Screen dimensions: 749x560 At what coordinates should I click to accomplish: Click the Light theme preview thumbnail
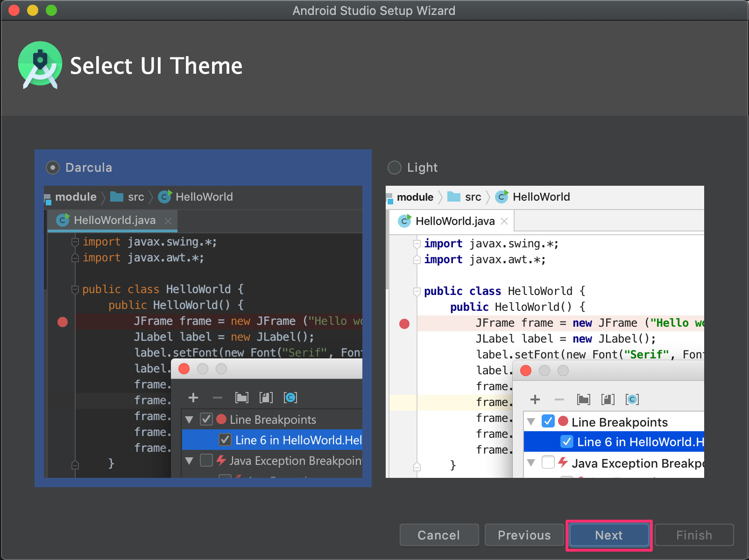pyautogui.click(x=545, y=332)
